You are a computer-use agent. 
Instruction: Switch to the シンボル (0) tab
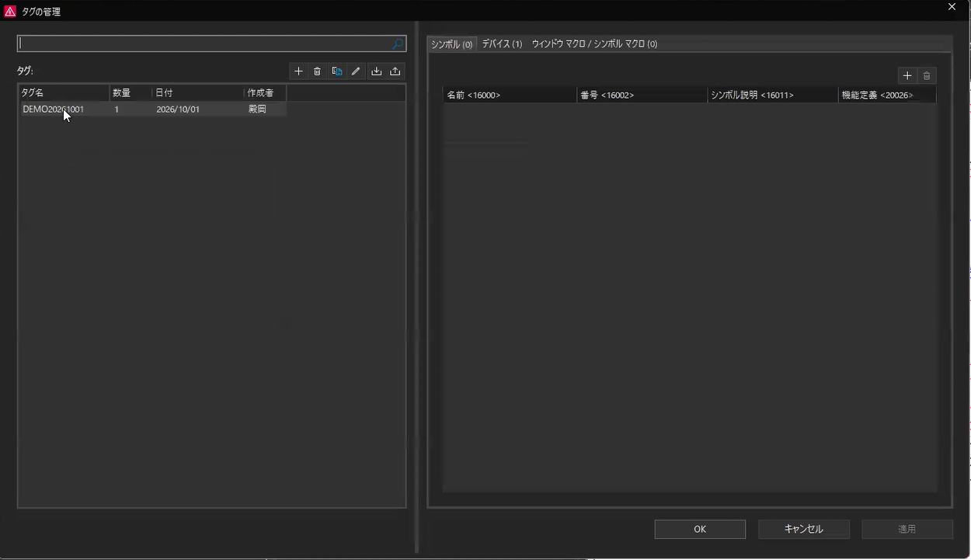click(452, 44)
